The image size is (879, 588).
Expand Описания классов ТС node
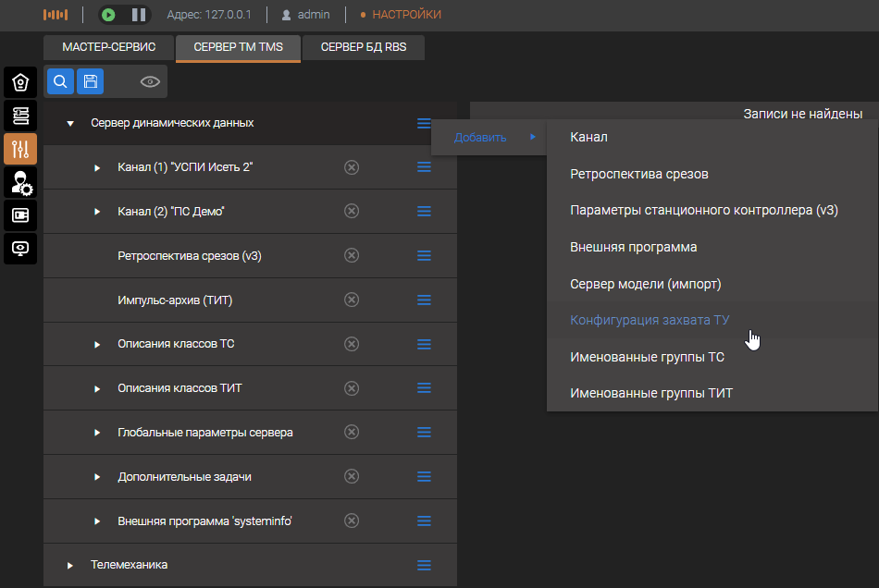pos(97,345)
